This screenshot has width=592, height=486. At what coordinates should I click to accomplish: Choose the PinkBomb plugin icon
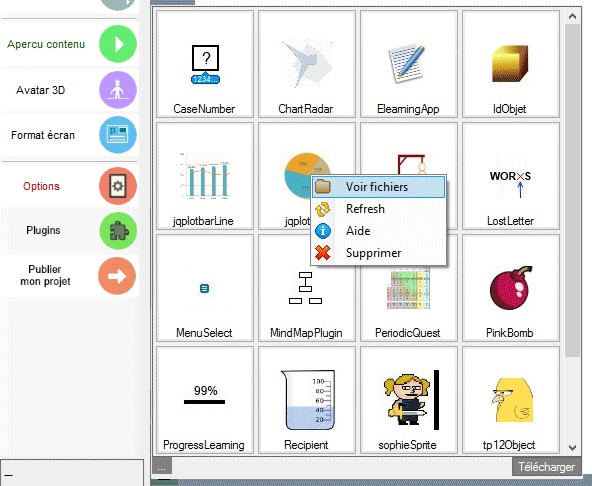(x=510, y=288)
